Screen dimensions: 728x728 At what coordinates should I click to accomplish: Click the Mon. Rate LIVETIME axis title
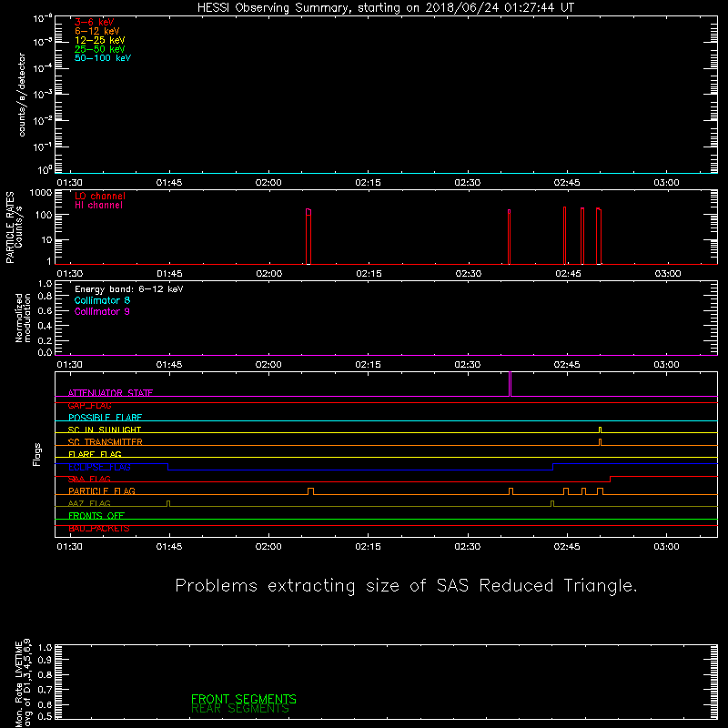click(x=23, y=683)
